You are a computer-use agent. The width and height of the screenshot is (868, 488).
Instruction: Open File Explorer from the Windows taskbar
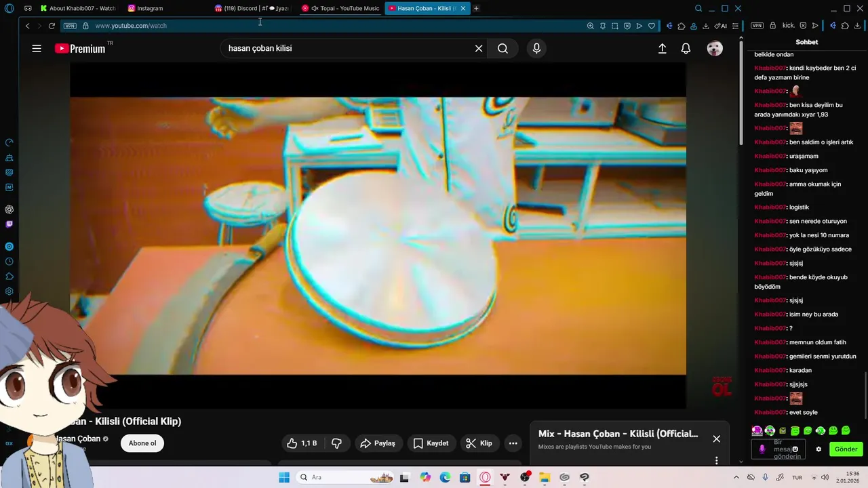click(545, 477)
